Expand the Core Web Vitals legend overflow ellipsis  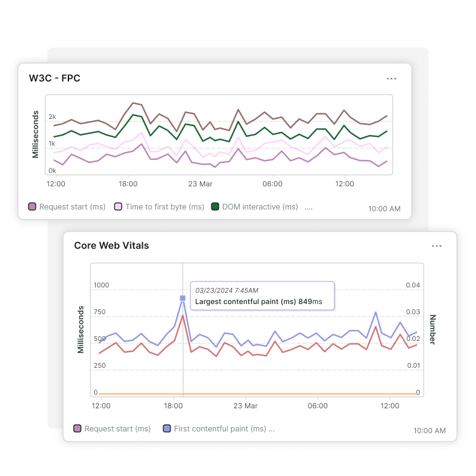272,429
